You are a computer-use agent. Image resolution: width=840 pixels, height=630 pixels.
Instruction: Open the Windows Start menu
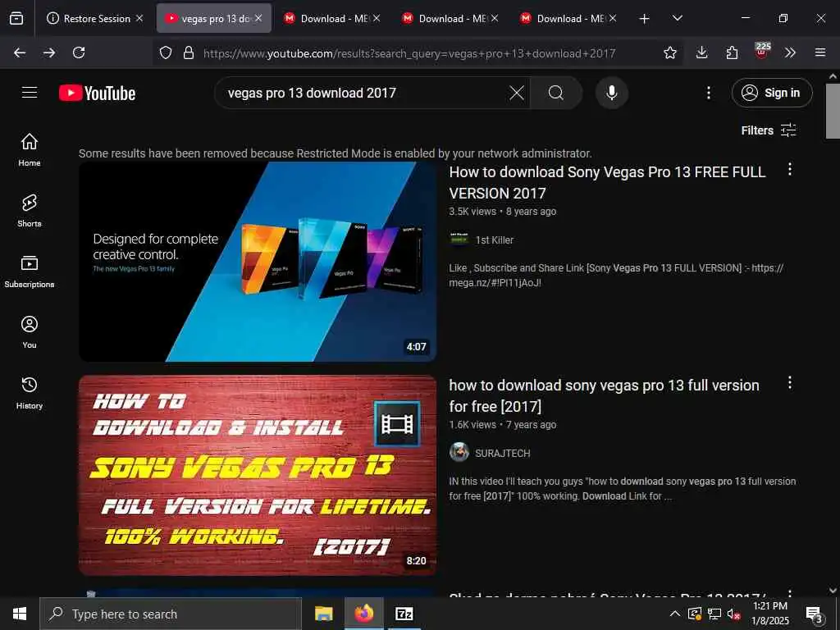pos(20,614)
